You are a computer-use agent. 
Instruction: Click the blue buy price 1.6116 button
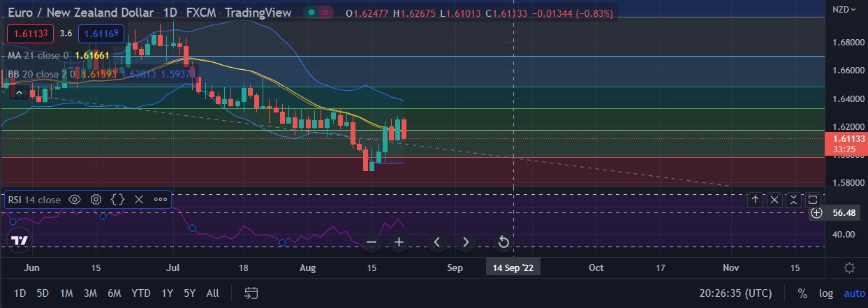[102, 33]
